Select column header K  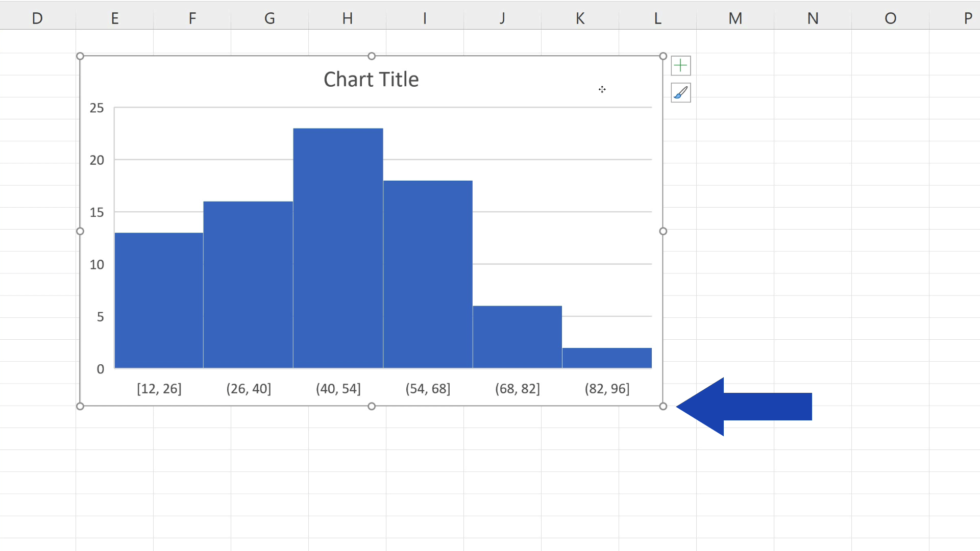click(580, 18)
